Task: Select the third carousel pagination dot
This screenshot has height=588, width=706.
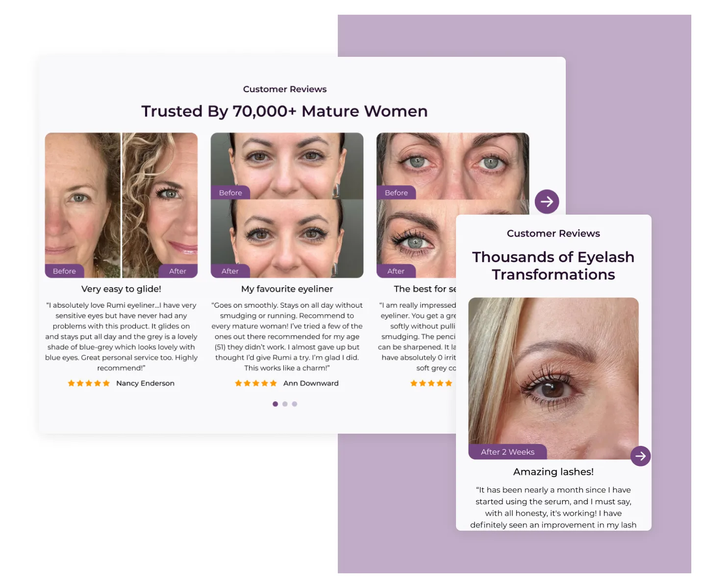Action: pyautogui.click(x=294, y=404)
